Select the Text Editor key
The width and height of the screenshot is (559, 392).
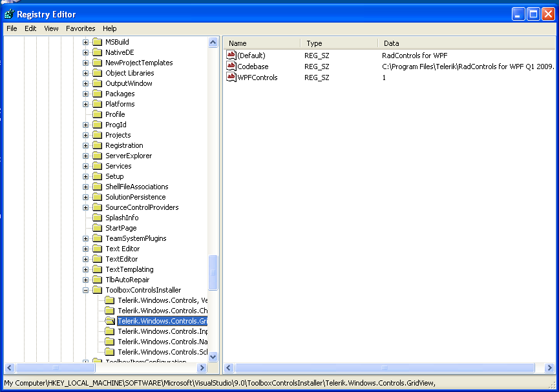click(123, 249)
